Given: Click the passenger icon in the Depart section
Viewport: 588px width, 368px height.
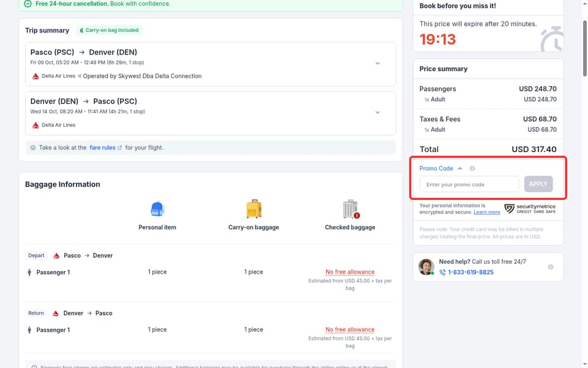Looking at the screenshot, I should click(x=29, y=272).
